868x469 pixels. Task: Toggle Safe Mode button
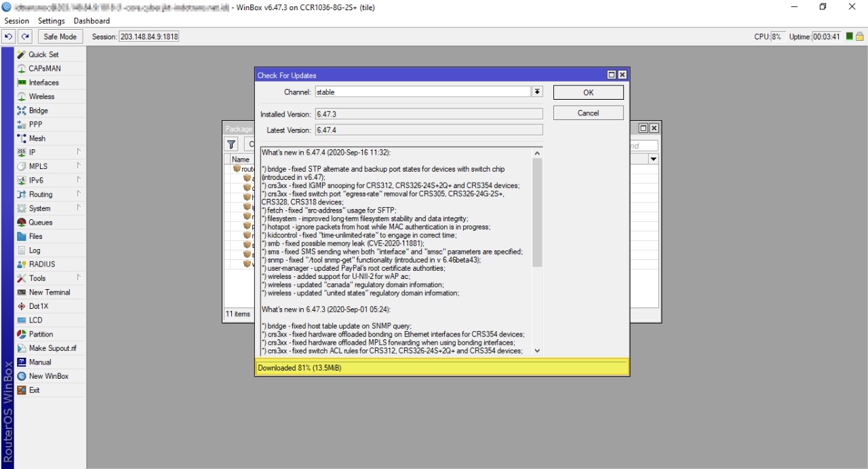point(60,37)
